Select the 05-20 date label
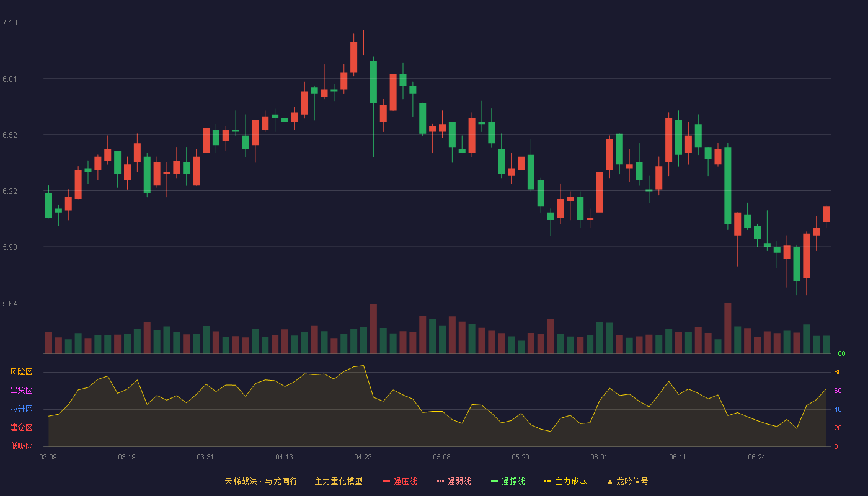The width and height of the screenshot is (868, 496). pos(521,457)
